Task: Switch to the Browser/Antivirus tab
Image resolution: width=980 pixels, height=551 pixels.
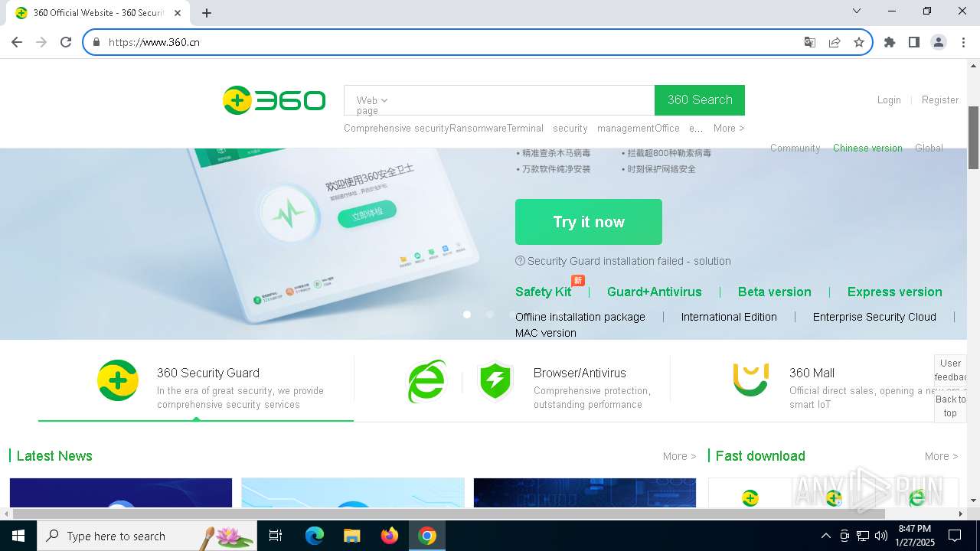Action: (x=511, y=389)
